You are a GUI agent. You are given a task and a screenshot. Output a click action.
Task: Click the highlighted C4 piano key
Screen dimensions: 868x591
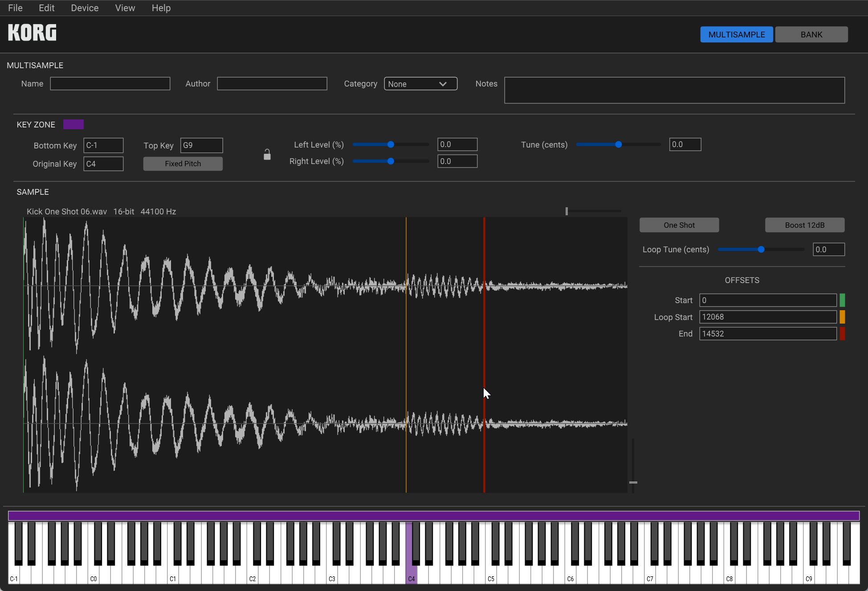click(x=412, y=575)
